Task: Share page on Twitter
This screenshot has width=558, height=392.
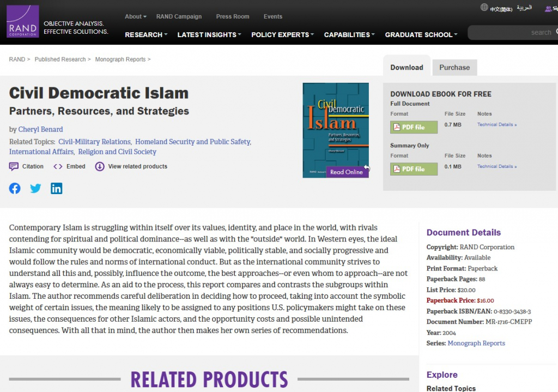Action: [x=35, y=188]
